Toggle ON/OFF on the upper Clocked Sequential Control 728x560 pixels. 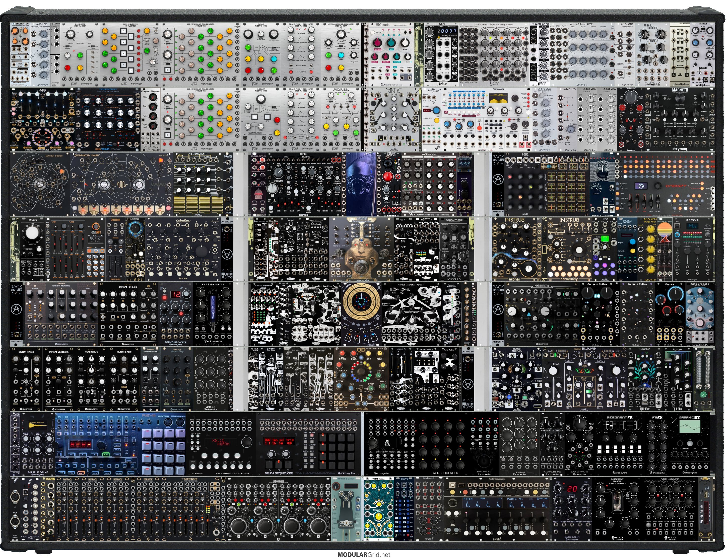click(168, 70)
